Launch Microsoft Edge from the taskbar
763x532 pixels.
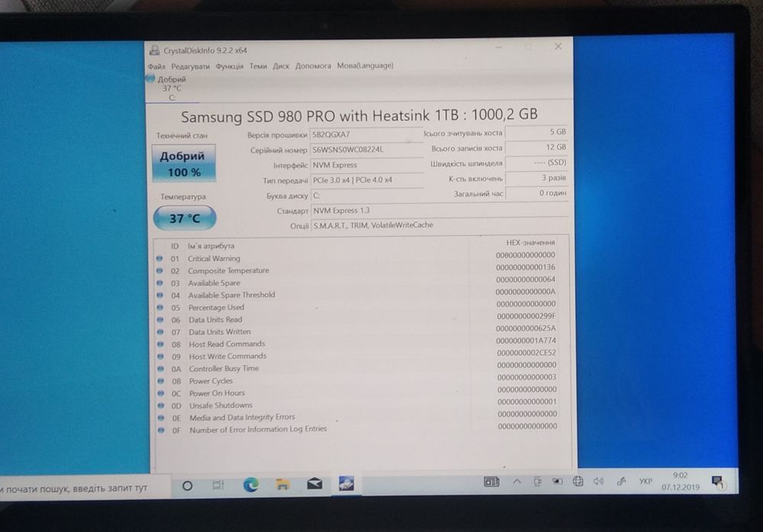pos(250,485)
